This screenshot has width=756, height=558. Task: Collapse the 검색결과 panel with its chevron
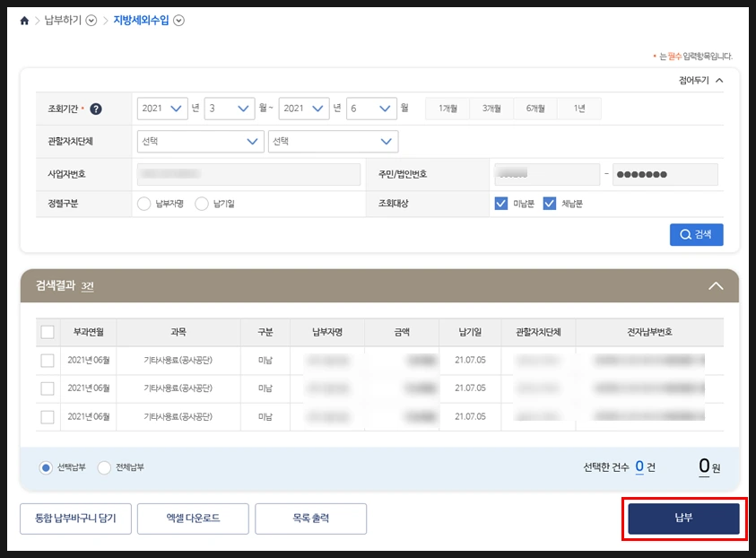point(716,285)
